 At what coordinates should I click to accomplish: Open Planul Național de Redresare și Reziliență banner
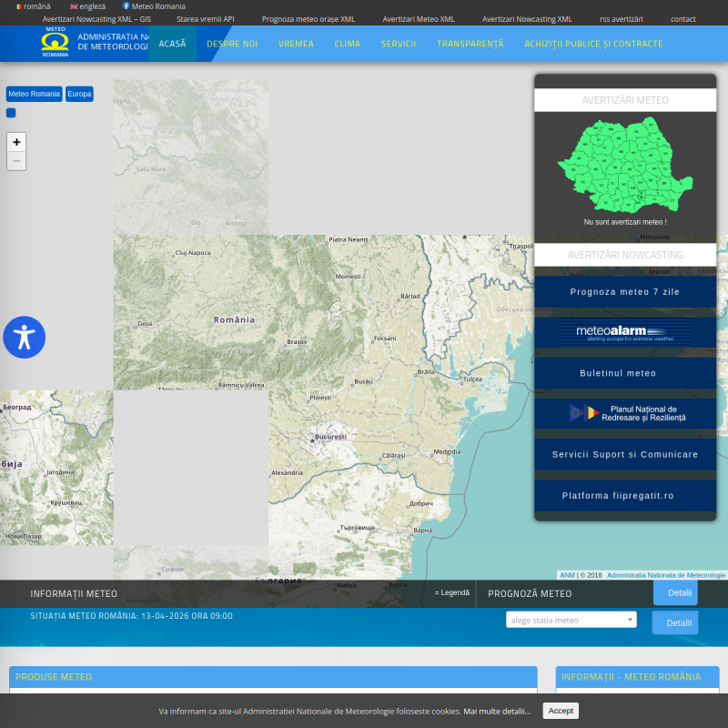coord(625,413)
